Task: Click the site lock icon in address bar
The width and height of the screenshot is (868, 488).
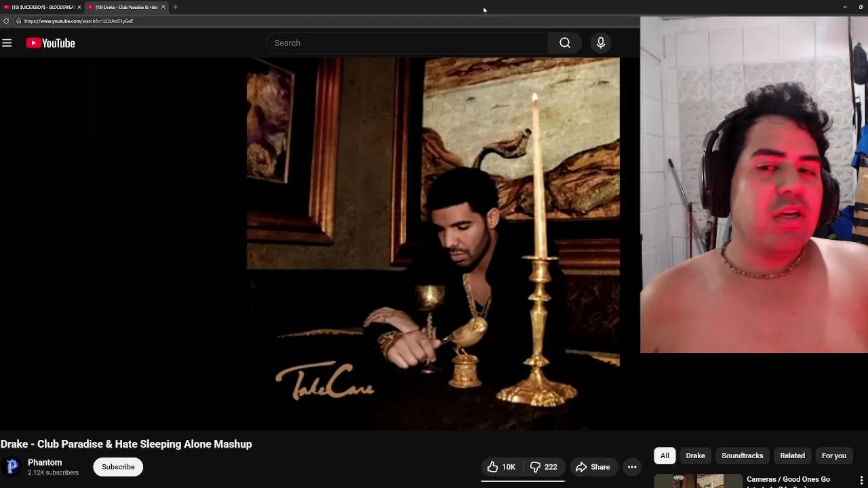Action: point(18,21)
